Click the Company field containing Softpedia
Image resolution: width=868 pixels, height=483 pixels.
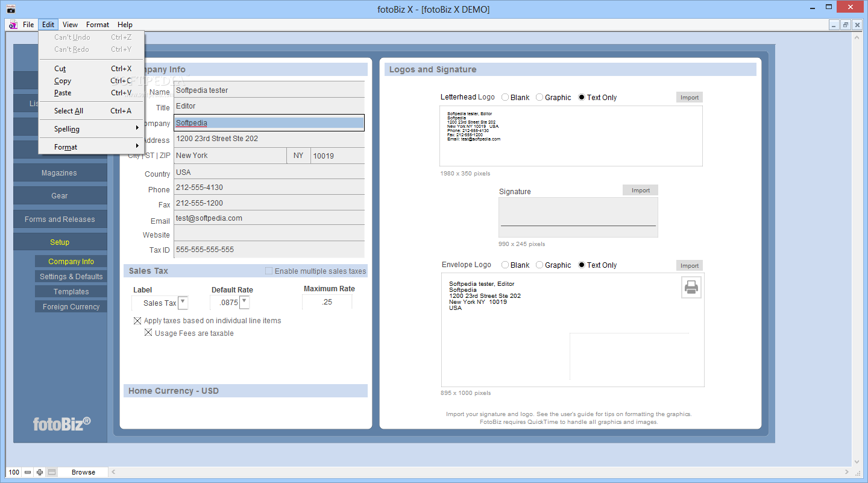(x=269, y=122)
